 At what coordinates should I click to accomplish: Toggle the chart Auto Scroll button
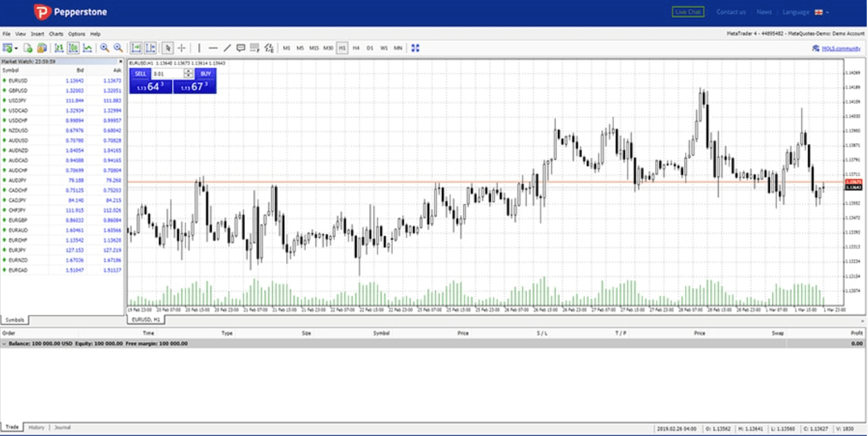click(x=136, y=48)
